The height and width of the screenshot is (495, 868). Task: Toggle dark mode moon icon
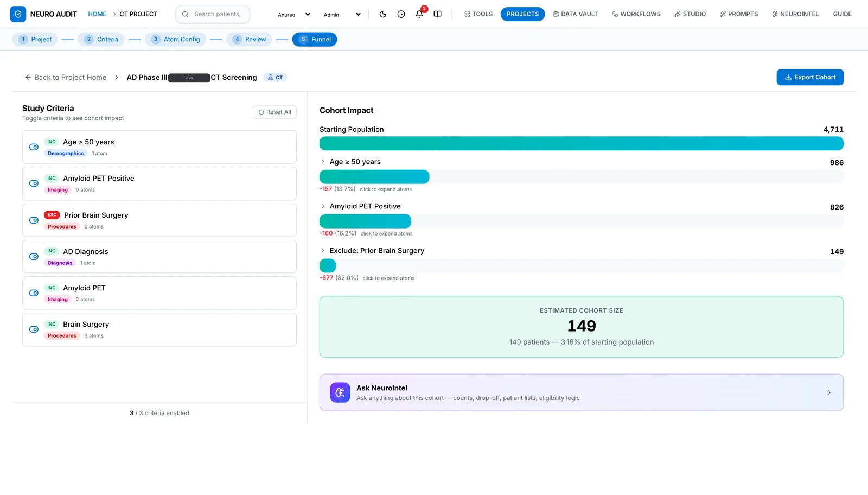pyautogui.click(x=383, y=14)
